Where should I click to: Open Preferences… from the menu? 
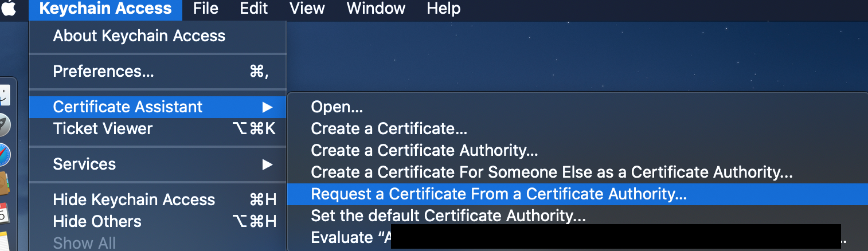158,72
